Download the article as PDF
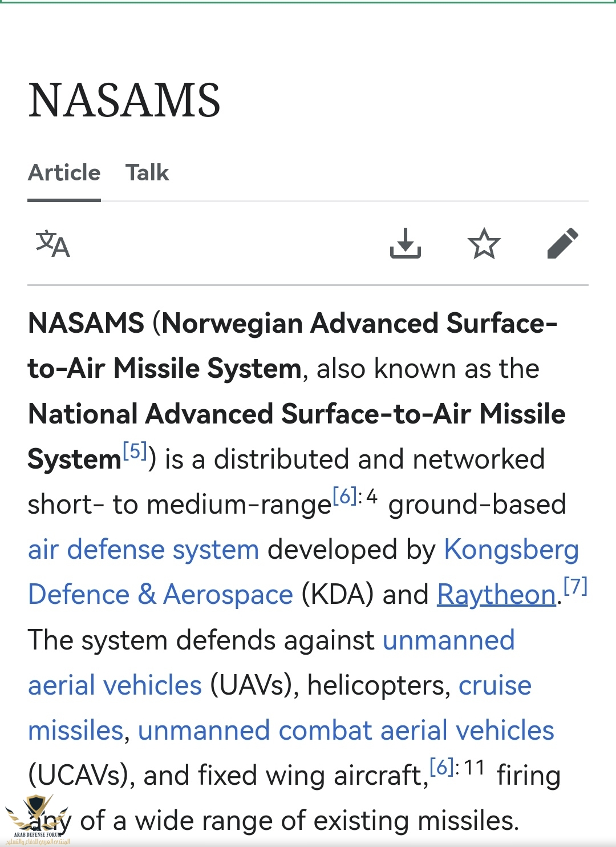 point(405,244)
